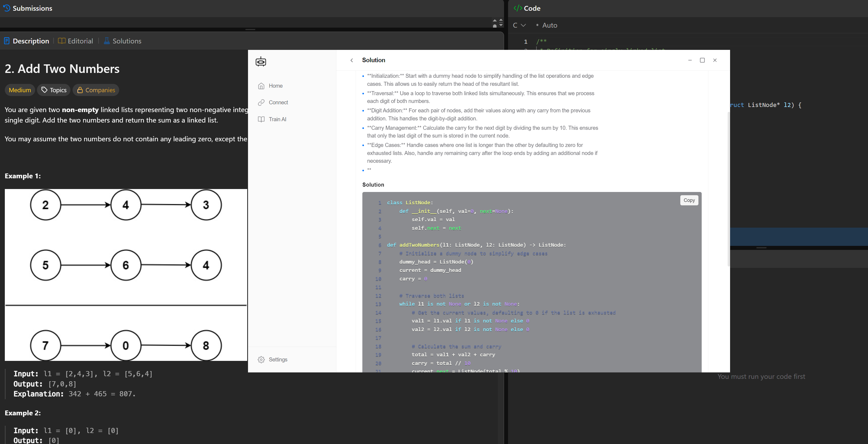868x444 pixels.
Task: Click the Example 1 linked list diagram
Action: tap(126, 275)
